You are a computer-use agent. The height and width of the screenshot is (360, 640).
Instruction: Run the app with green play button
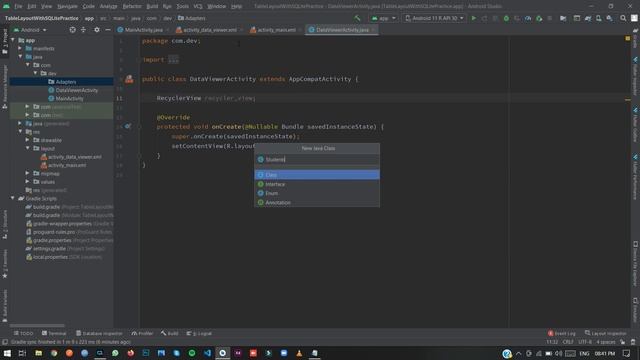click(473, 18)
